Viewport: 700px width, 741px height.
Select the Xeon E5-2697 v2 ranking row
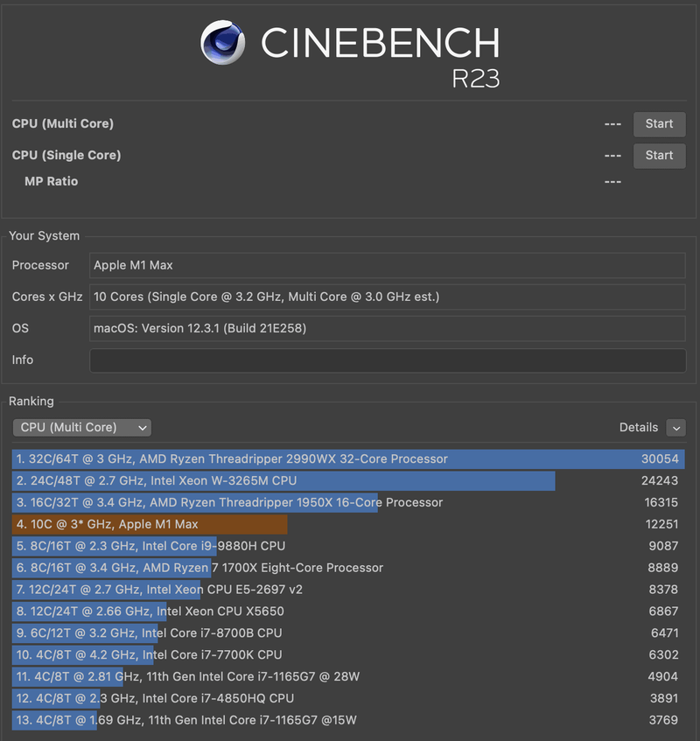[348, 591]
